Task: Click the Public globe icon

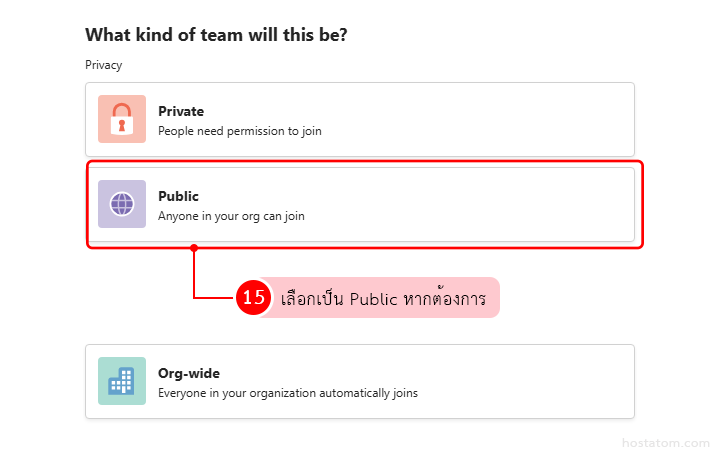Action: [122, 204]
